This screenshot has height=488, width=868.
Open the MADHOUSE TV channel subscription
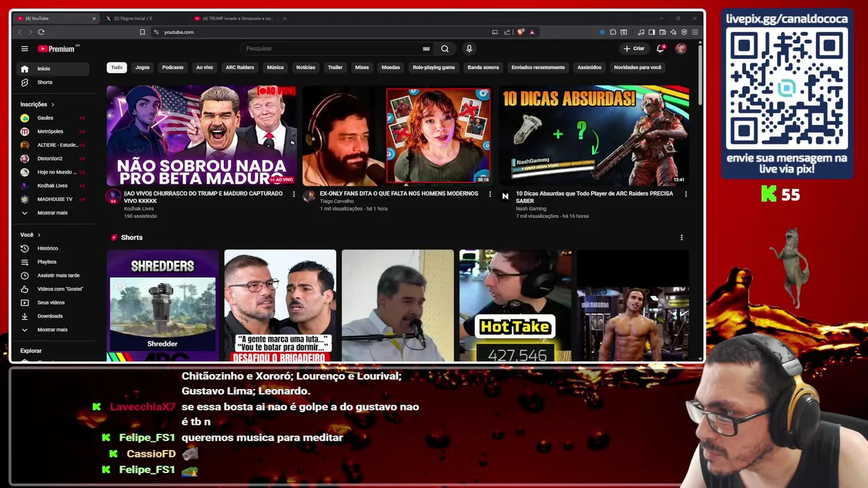(53, 199)
